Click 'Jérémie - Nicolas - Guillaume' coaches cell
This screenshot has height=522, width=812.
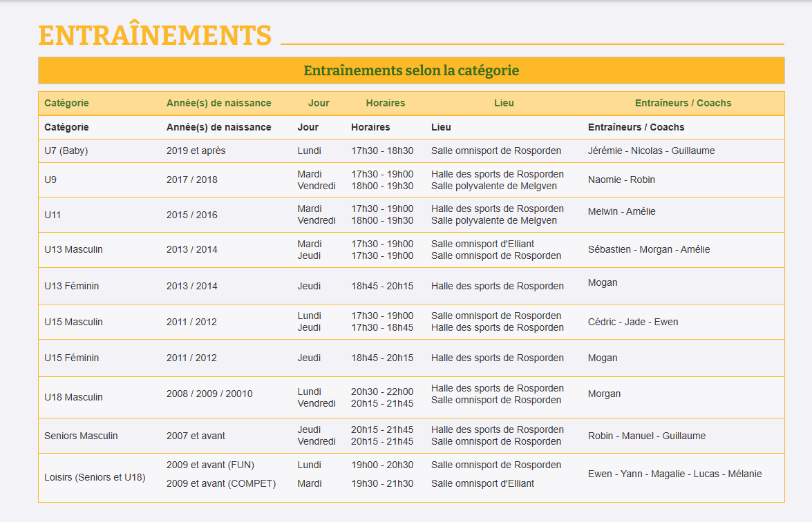point(651,151)
